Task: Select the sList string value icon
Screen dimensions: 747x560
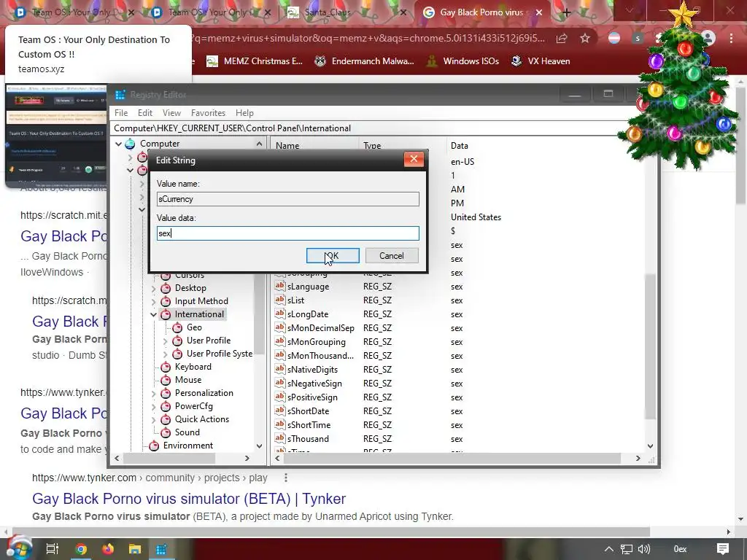Action: (x=279, y=300)
